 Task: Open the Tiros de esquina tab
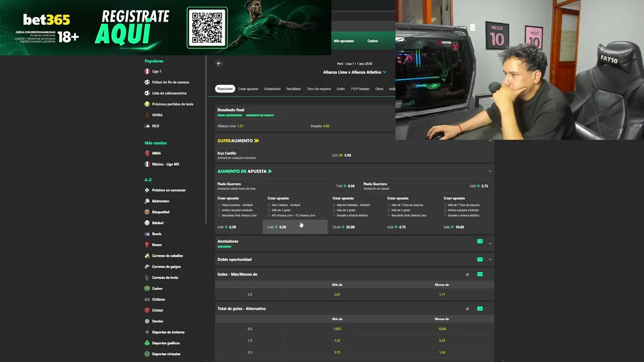pyautogui.click(x=319, y=89)
